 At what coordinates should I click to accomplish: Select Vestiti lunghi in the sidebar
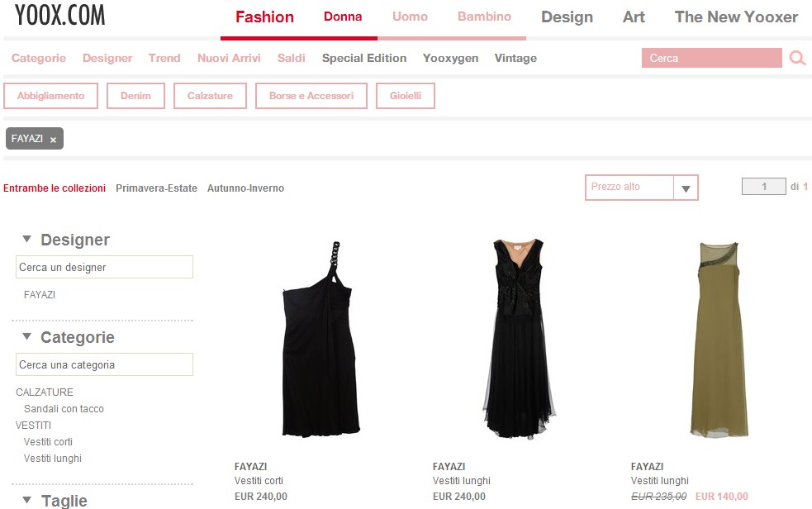pos(53,459)
